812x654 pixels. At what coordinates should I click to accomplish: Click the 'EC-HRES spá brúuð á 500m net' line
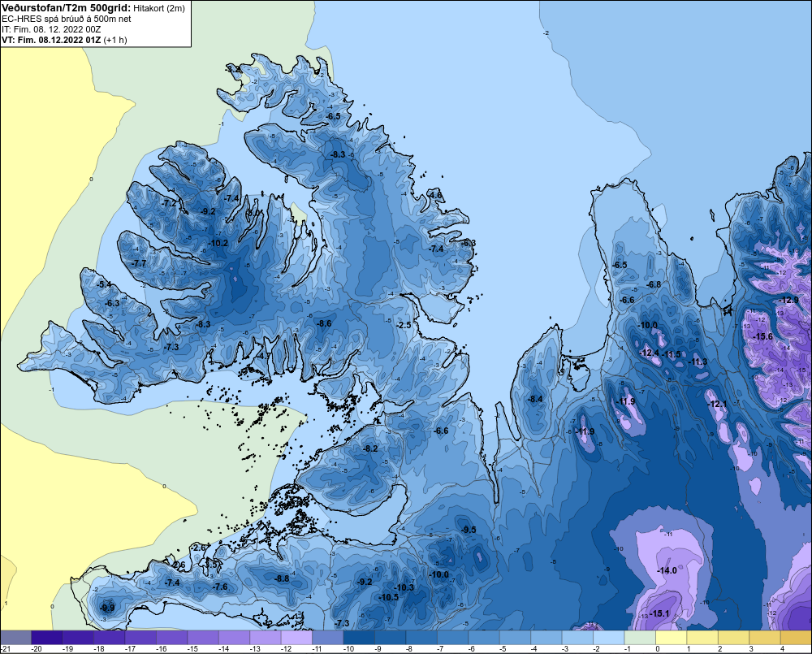point(67,19)
